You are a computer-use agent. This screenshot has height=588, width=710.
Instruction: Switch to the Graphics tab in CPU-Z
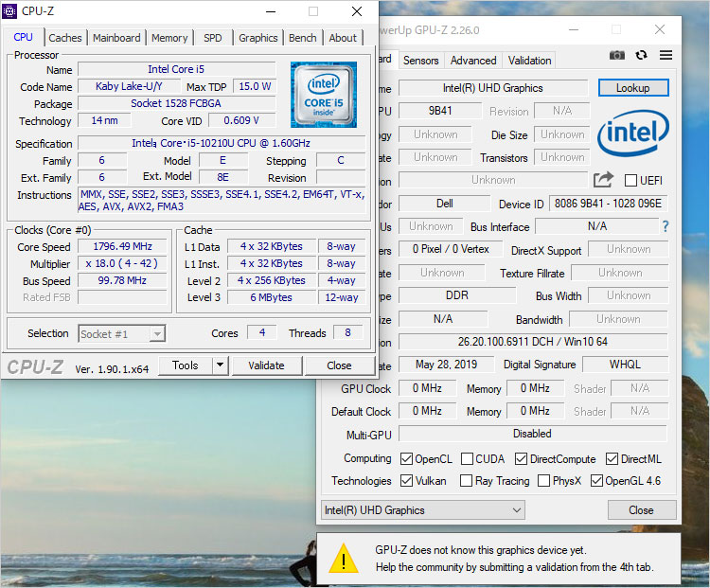click(258, 38)
